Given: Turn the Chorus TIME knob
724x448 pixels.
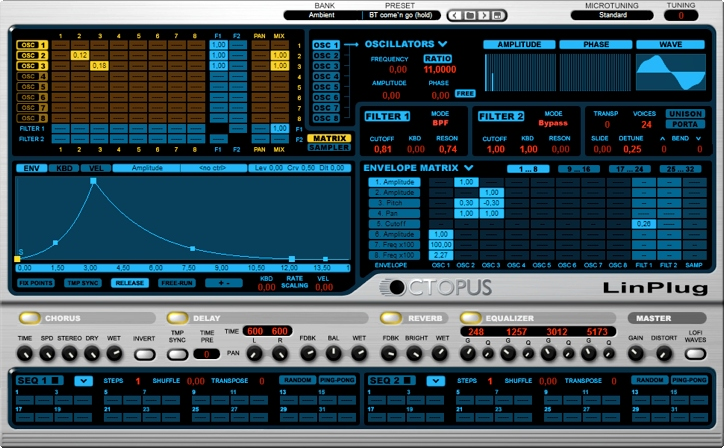Looking at the screenshot, I should (25, 354).
